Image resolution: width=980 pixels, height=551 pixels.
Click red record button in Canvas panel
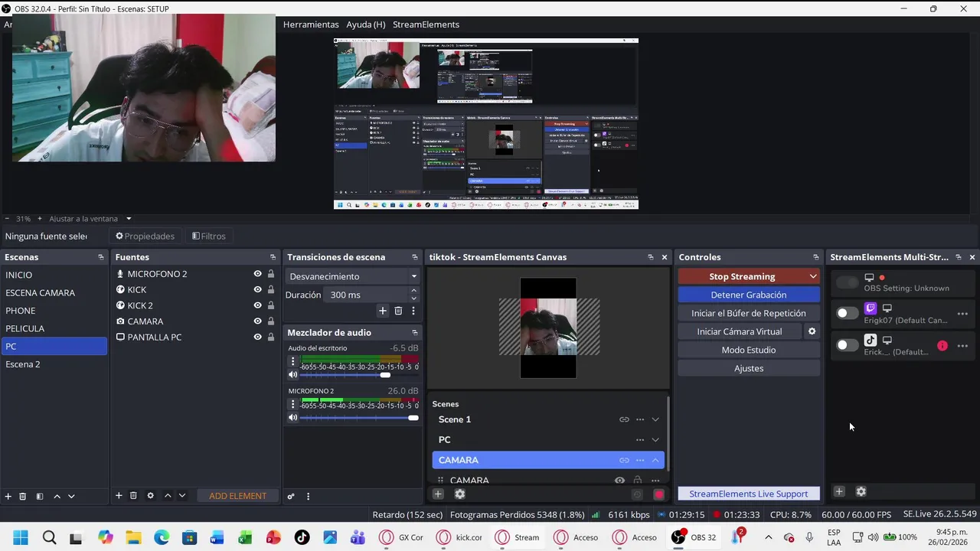tap(658, 494)
